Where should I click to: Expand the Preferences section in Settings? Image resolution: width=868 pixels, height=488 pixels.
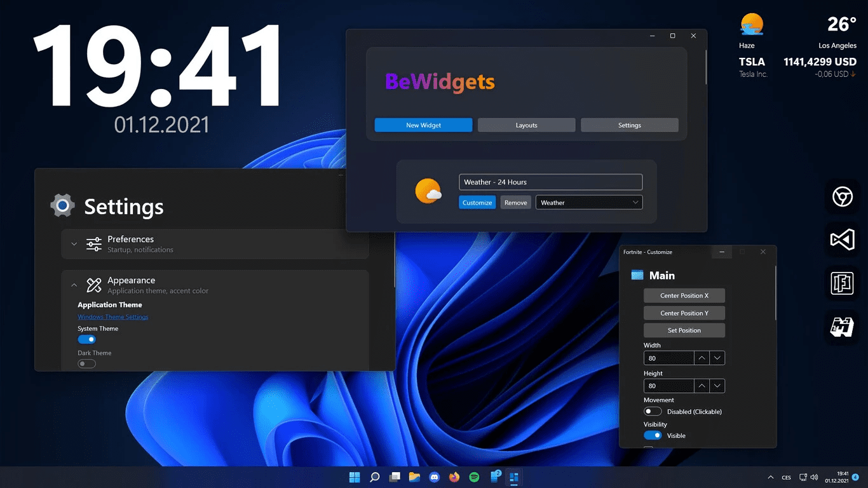tap(74, 244)
